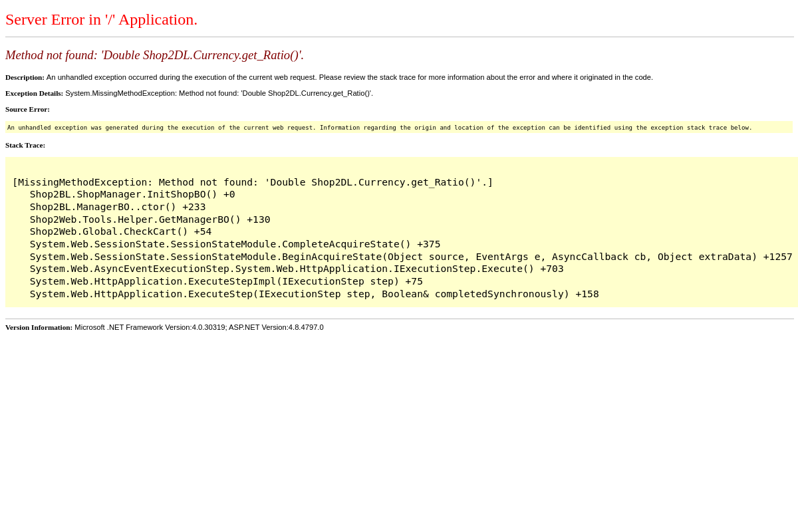Click the 'Server Error in '/' Application' heading

[101, 20]
